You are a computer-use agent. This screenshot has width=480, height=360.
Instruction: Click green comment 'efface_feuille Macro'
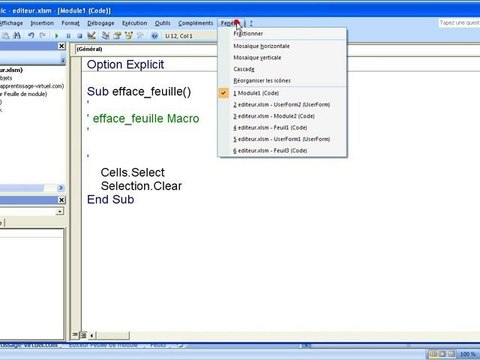[146, 118]
